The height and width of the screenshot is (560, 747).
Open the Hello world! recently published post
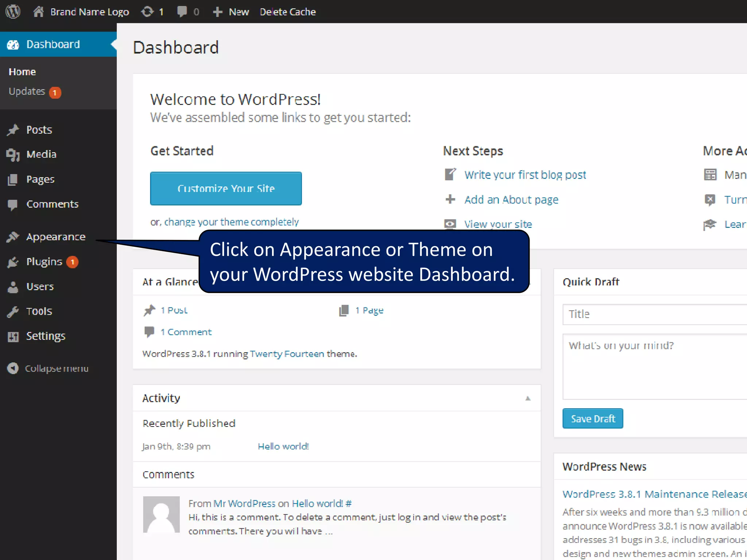pyautogui.click(x=283, y=447)
